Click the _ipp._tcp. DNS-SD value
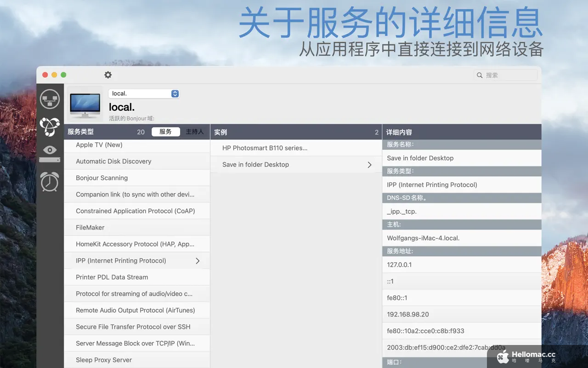Viewport: 588px width, 368px height. pos(462,212)
